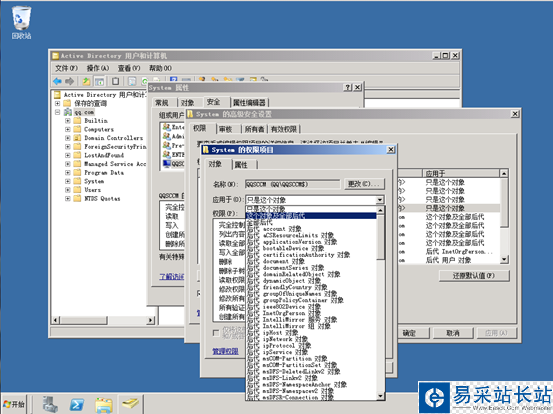
Task: Expand the Domain Controllers node
Action: (67, 138)
